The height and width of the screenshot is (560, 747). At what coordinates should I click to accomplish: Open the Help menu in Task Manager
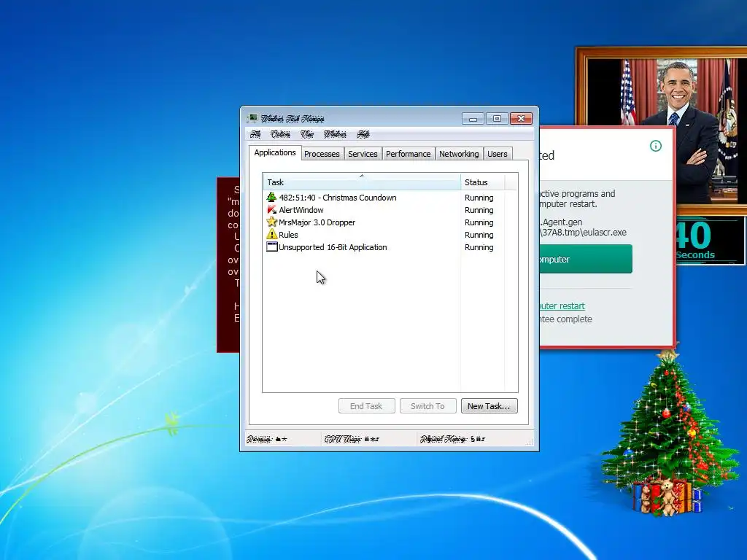click(363, 134)
